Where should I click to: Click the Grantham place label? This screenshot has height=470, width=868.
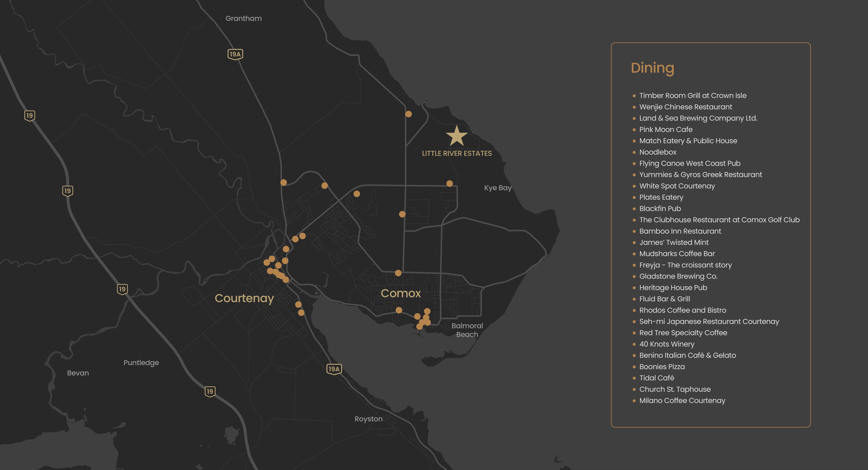pyautogui.click(x=244, y=18)
